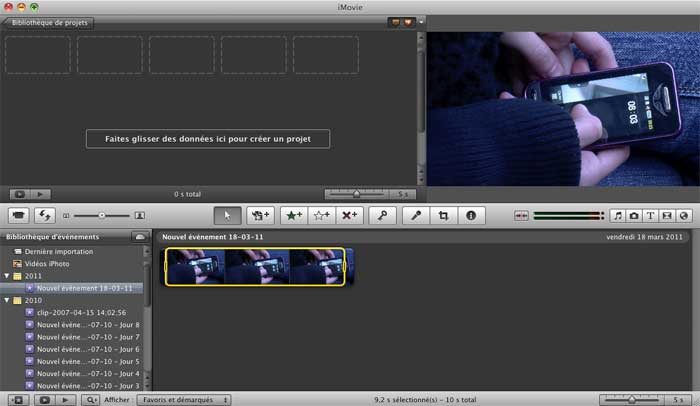Collapse the 2010 folder triangle
Viewport: 700px width, 406px height.
point(7,300)
